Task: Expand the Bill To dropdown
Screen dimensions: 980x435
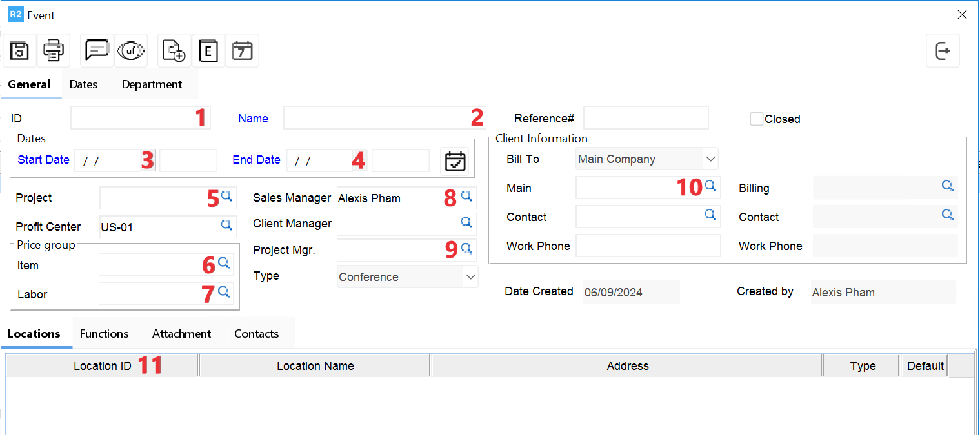Action: [x=710, y=159]
